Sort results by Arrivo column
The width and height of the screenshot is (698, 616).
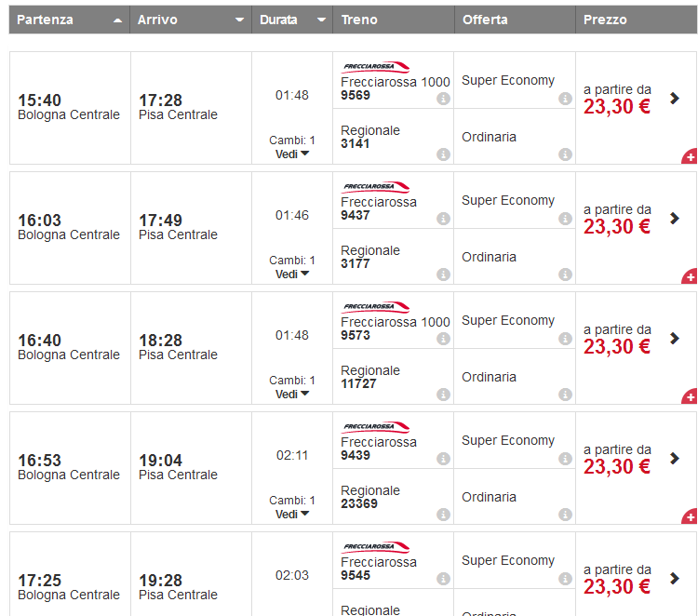[x=191, y=20]
